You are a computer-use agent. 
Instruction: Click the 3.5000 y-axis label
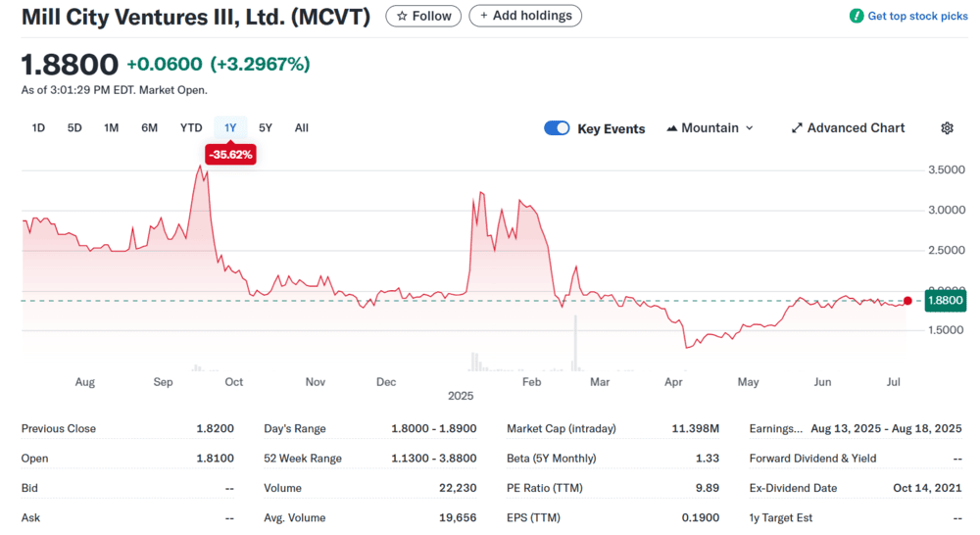click(947, 170)
